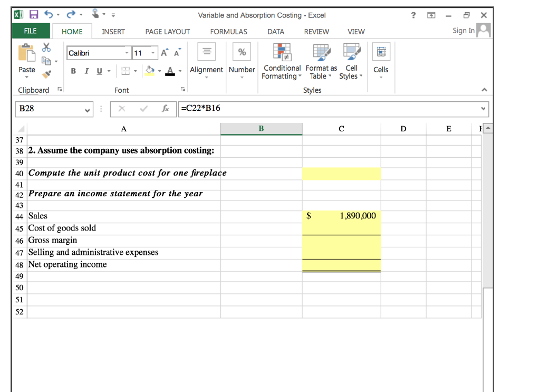
Task: Click the yellow Fill Color bucket
Action: click(x=150, y=71)
